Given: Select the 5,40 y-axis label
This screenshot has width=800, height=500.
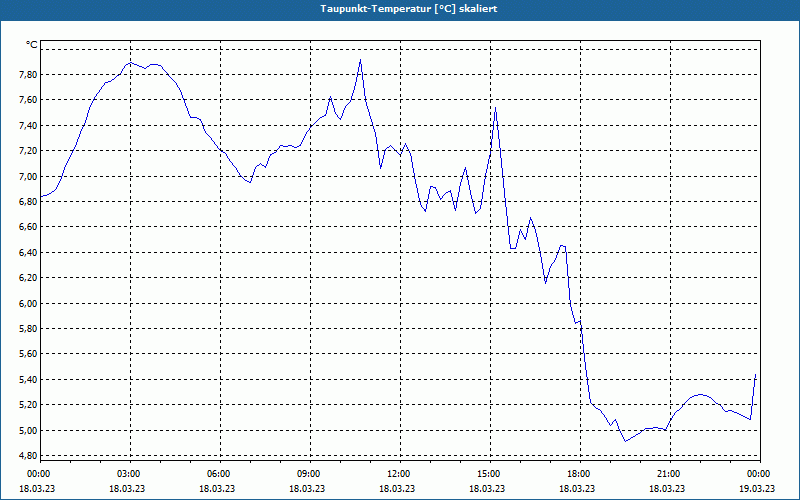Looking at the screenshot, I should coord(28,380).
